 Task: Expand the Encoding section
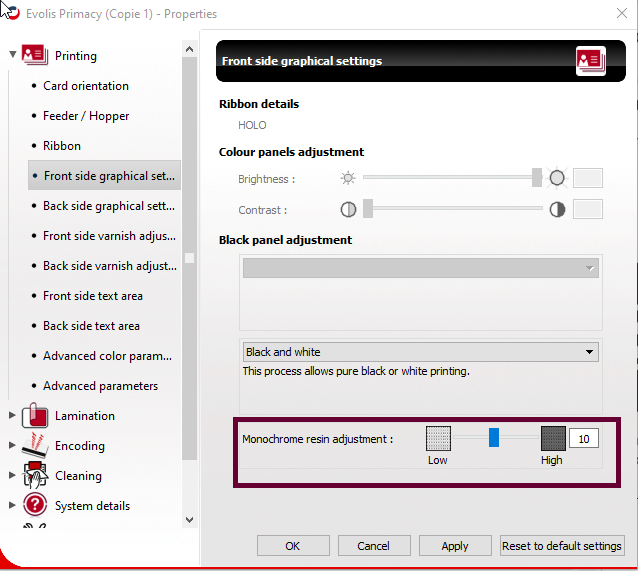(x=12, y=445)
